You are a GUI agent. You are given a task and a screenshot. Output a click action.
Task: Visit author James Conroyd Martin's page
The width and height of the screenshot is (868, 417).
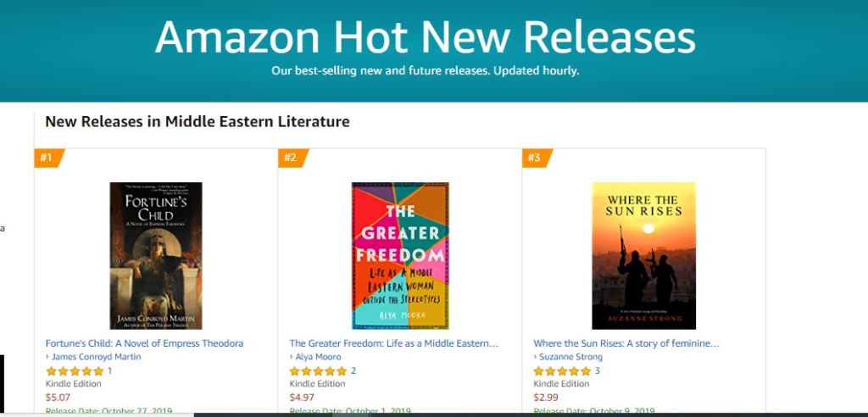click(96, 357)
